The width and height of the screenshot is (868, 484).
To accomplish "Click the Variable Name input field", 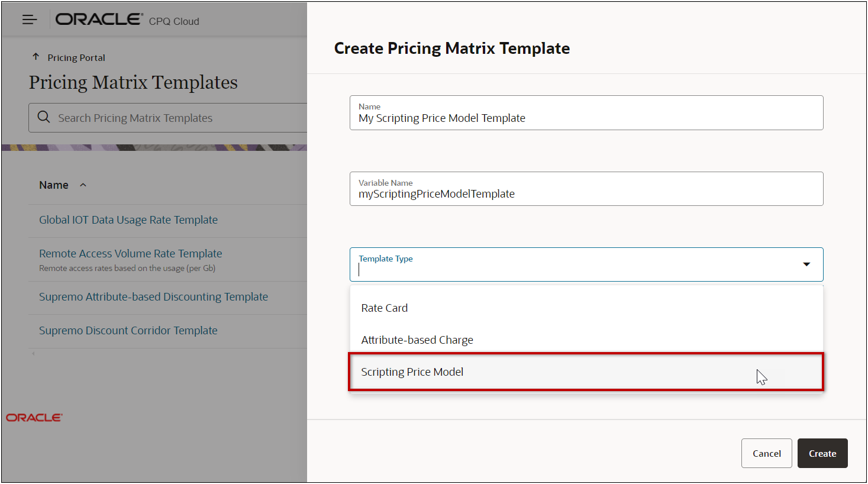I will 586,189.
